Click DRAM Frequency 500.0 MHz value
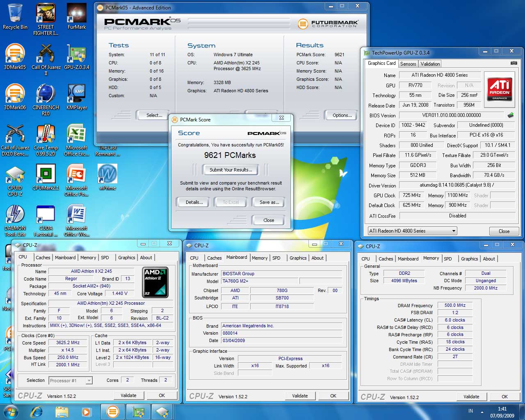 tap(455, 305)
